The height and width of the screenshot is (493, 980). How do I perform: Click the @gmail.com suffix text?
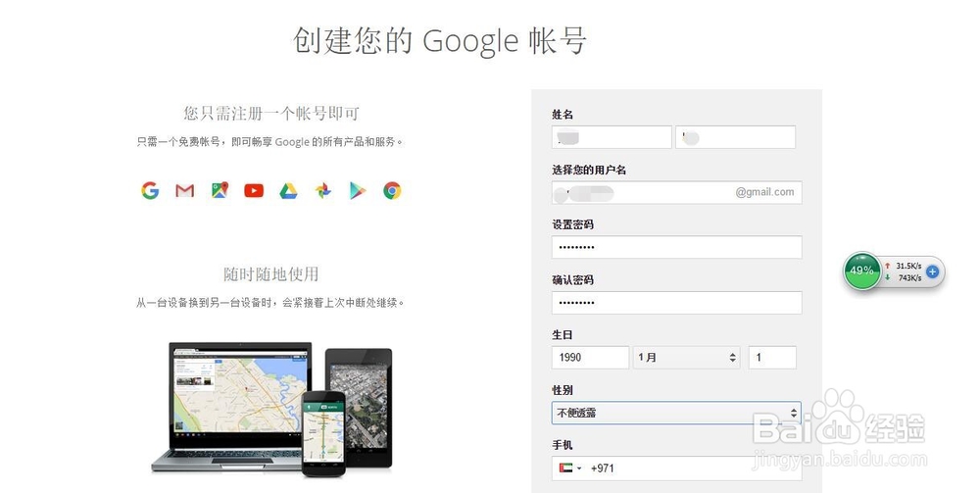(x=765, y=192)
